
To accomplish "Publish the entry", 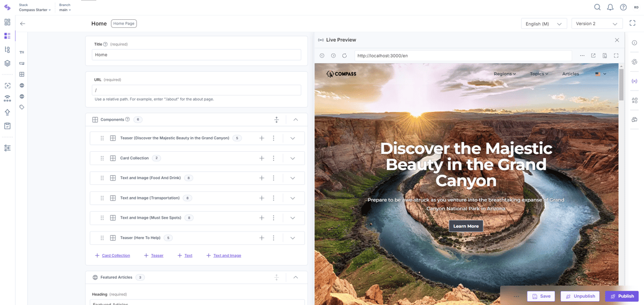I will [622, 296].
